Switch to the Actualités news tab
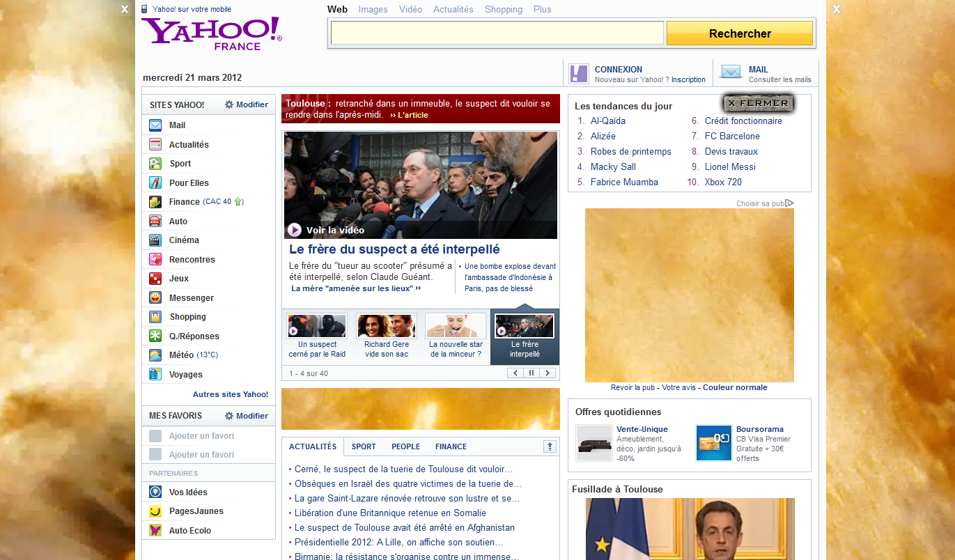955x560 pixels. click(313, 446)
